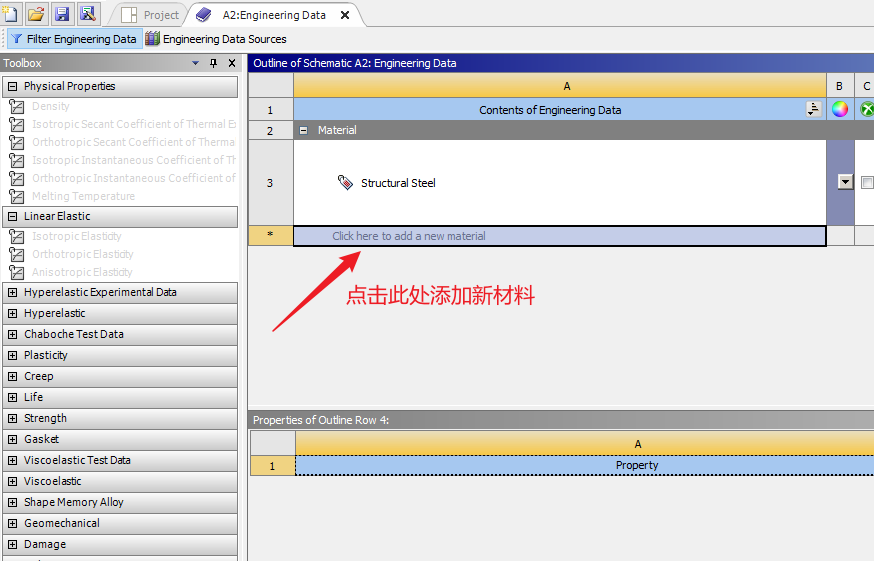The height and width of the screenshot is (561, 874).
Task: Click the Orthotropic Elasticity icon
Action: tap(17, 254)
